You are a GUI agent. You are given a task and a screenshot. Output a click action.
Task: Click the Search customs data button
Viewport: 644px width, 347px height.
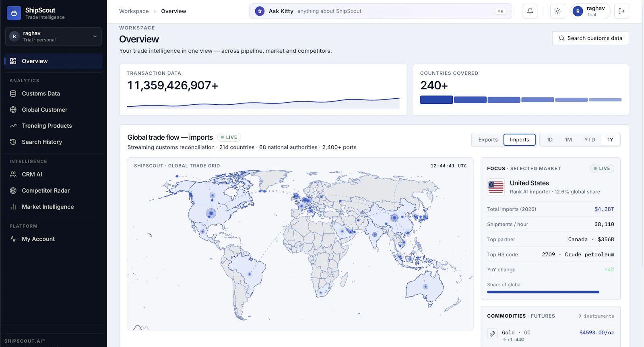(x=590, y=38)
